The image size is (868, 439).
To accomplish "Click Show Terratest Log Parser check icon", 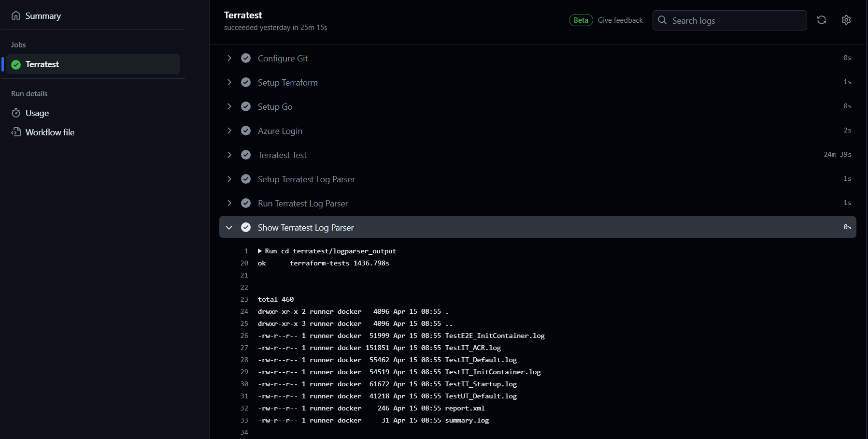I will pos(246,227).
